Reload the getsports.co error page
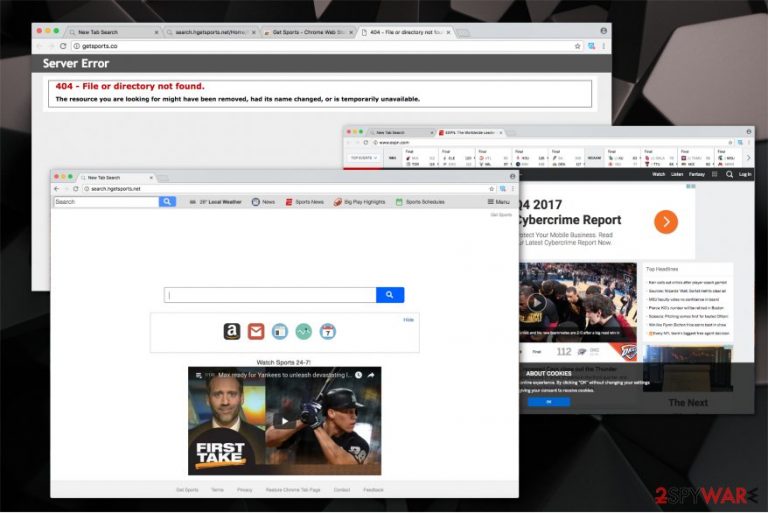 pyautogui.click(x=63, y=46)
